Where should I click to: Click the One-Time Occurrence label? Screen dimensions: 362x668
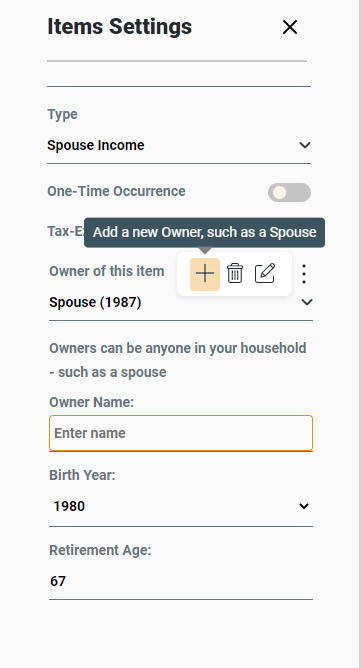116,191
